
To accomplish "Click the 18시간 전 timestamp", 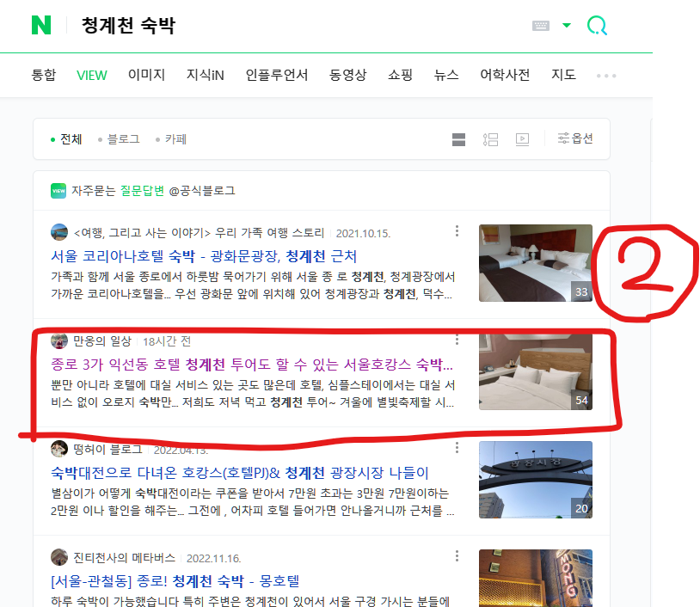I will (167, 342).
